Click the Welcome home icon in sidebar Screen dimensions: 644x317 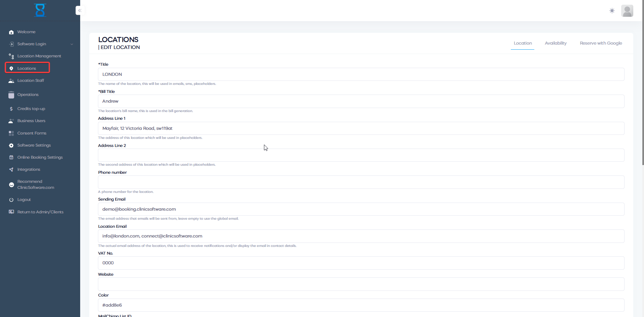coord(11,32)
